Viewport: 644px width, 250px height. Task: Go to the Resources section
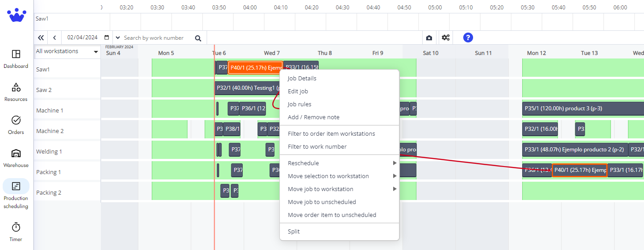16,92
